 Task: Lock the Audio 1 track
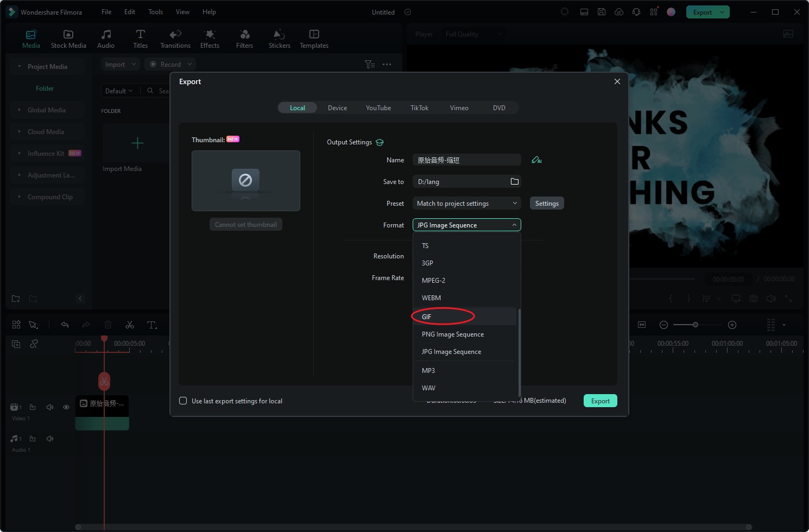point(33,439)
